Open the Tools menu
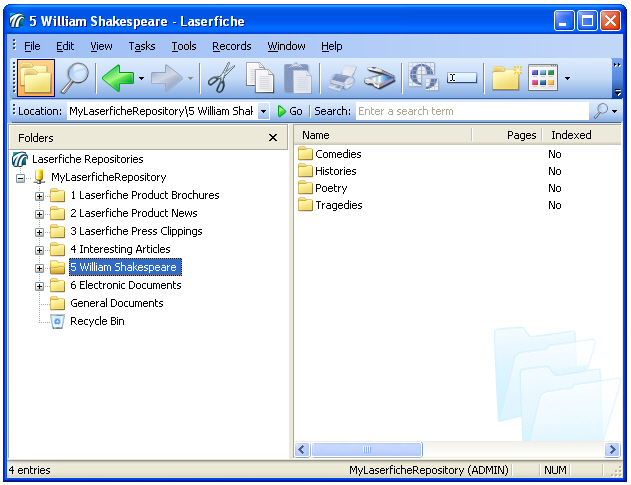631x485 pixels. (184, 46)
